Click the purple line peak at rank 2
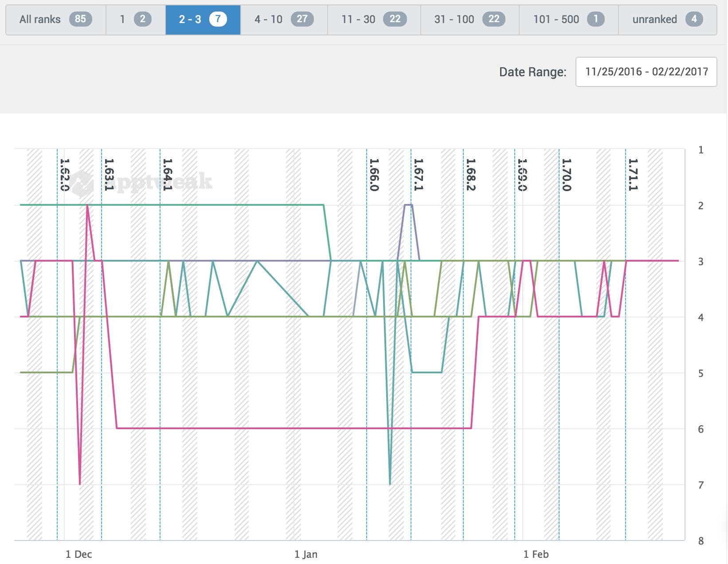 [408, 205]
